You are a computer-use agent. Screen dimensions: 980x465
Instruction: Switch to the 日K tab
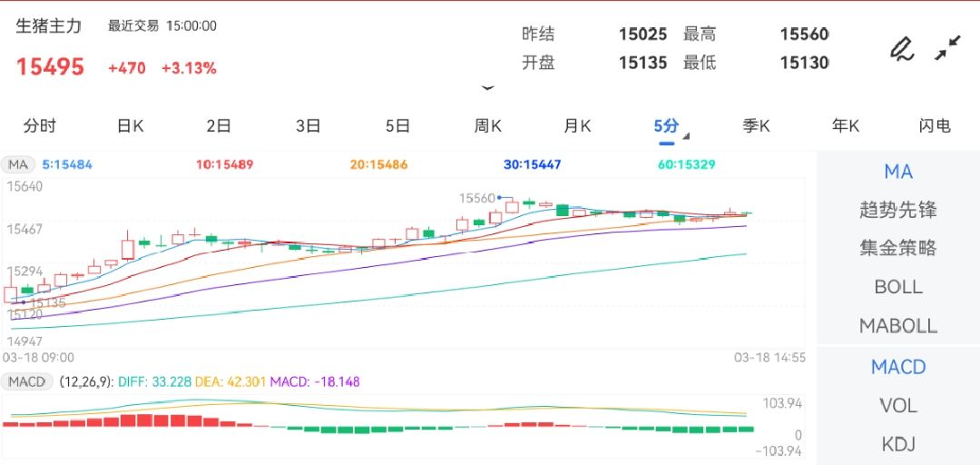(x=130, y=126)
